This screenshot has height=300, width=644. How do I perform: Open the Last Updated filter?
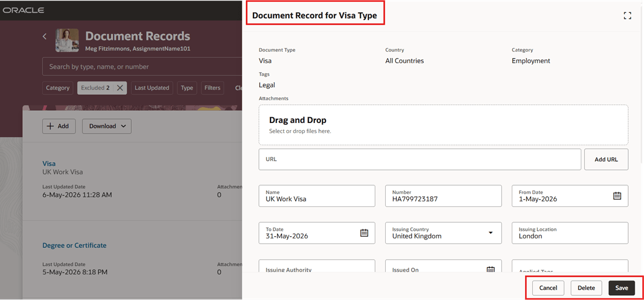click(x=152, y=88)
